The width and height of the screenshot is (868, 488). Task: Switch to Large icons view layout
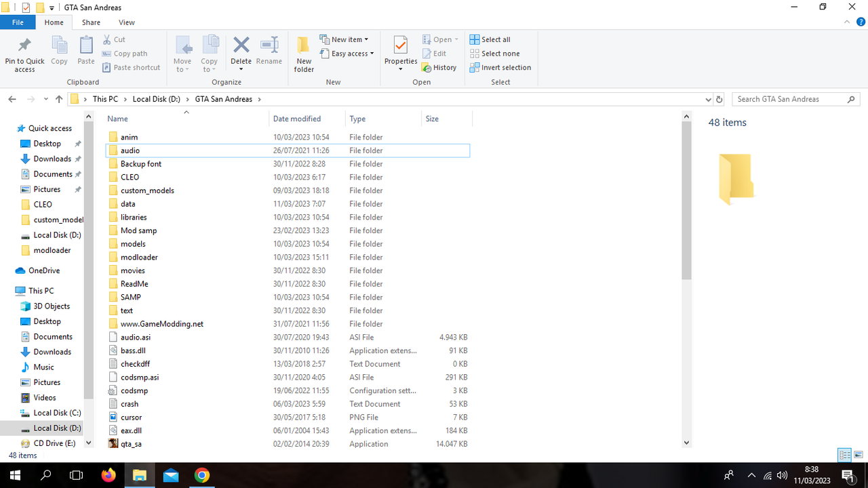859,455
